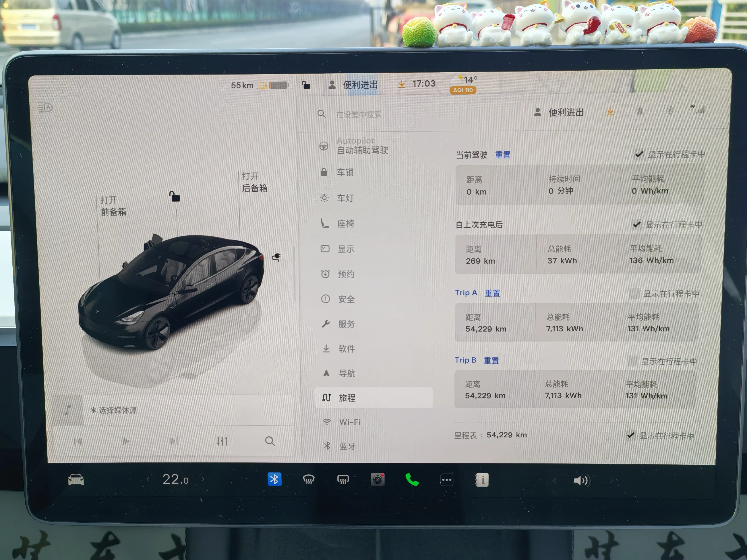
Task: Select 车灯 lights in settings sidebar
Action: (x=345, y=198)
